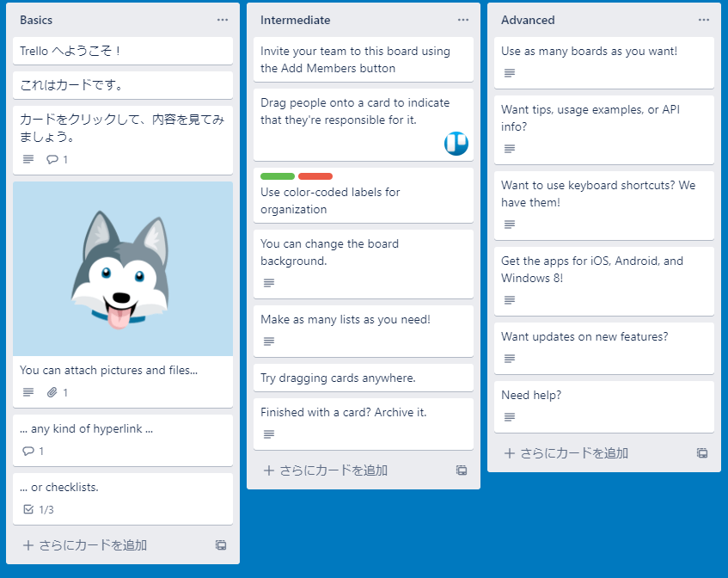Open the カードをクリックして card title

point(122,128)
